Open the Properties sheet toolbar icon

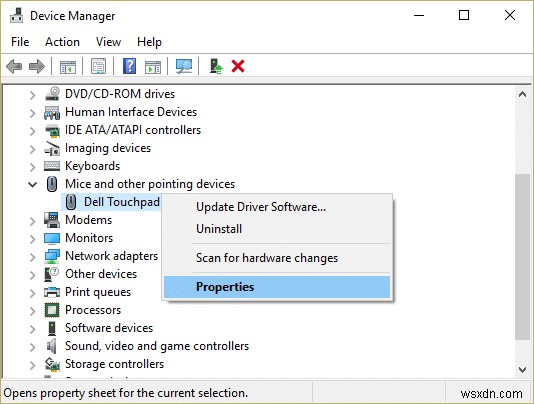[x=98, y=66]
